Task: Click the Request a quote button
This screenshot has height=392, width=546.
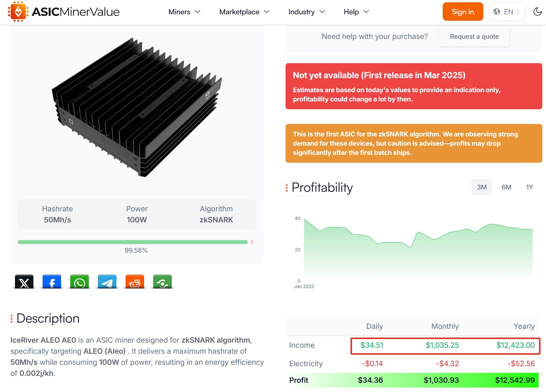Action: tap(474, 37)
